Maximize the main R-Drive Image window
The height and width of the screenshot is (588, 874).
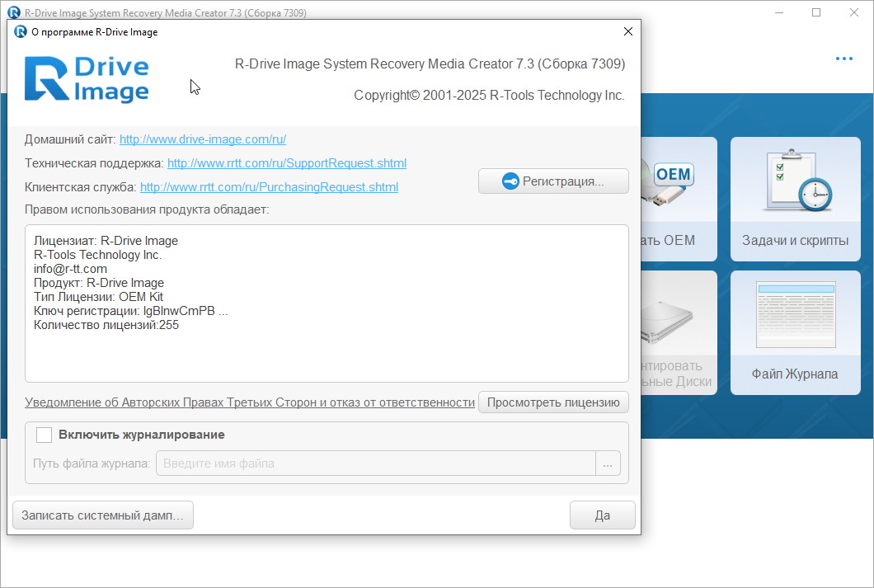[x=816, y=12]
